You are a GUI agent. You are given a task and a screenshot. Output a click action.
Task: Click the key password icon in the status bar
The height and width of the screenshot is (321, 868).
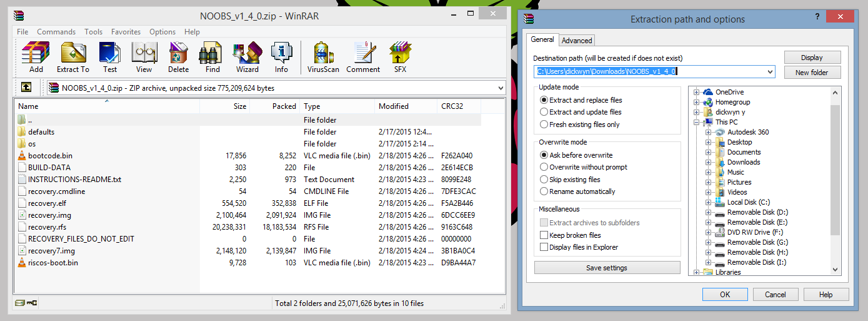point(32,303)
